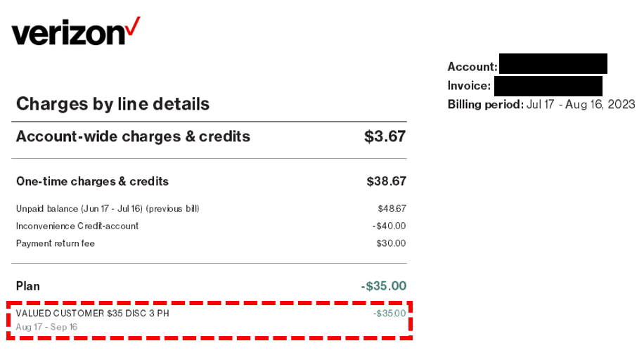
Task: Click the Account-wide charges & credits heading
Action: (133, 136)
